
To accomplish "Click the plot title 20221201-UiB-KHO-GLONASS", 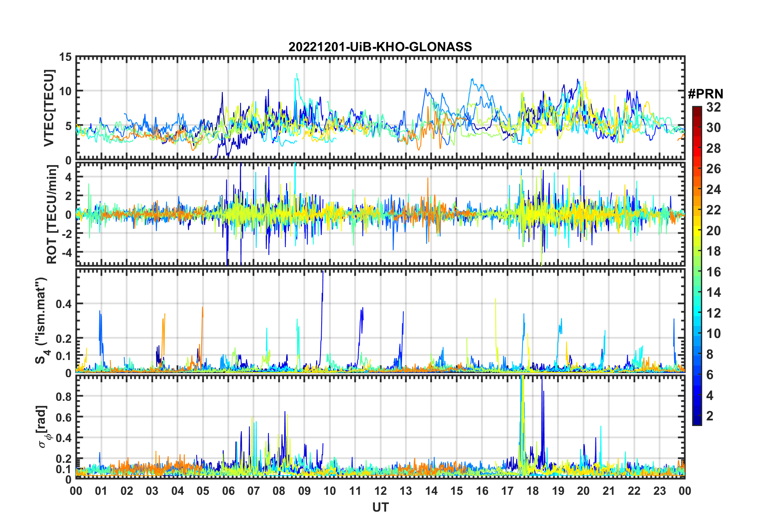I will 380,47.
